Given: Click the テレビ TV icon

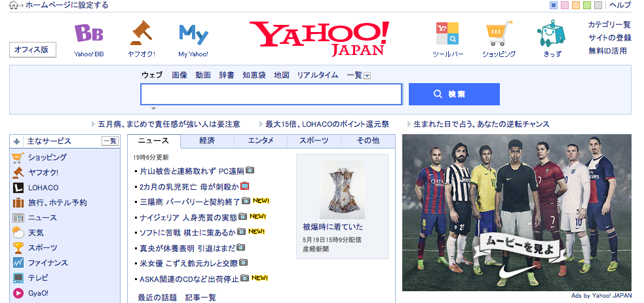Looking at the screenshot, I should click(x=18, y=278).
